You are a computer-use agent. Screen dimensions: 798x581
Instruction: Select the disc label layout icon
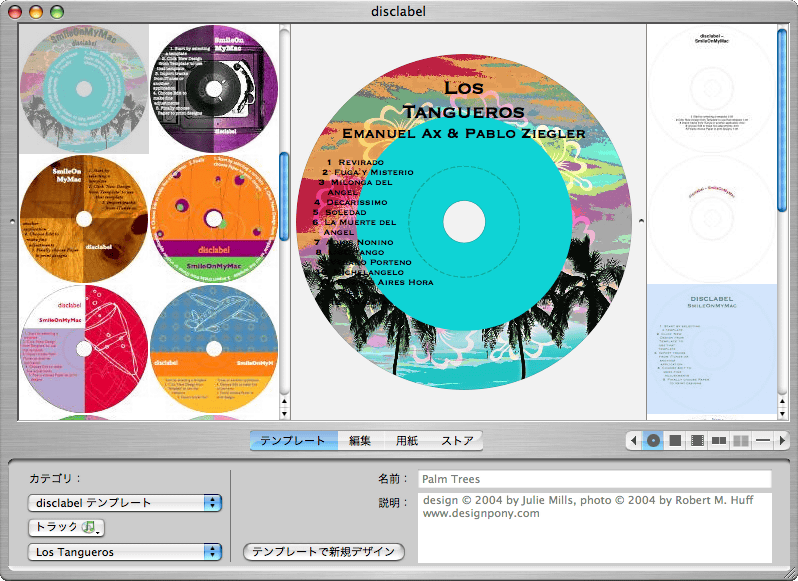[x=653, y=440]
